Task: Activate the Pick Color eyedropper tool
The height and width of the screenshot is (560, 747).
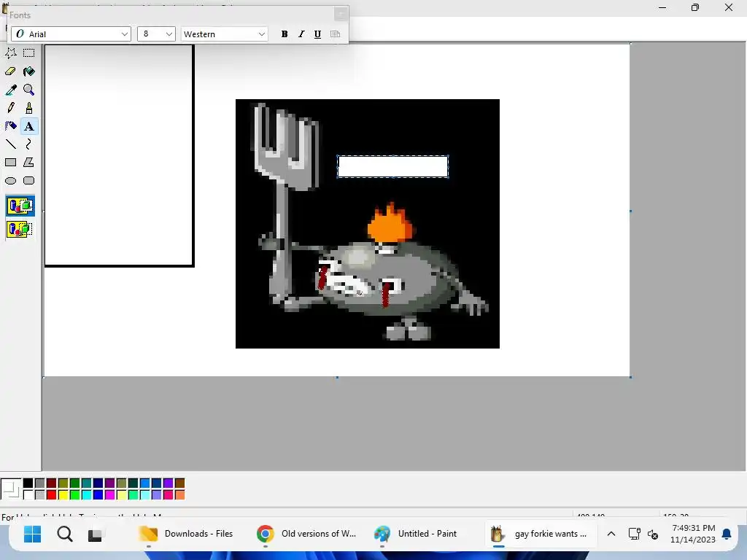Action: [10, 90]
